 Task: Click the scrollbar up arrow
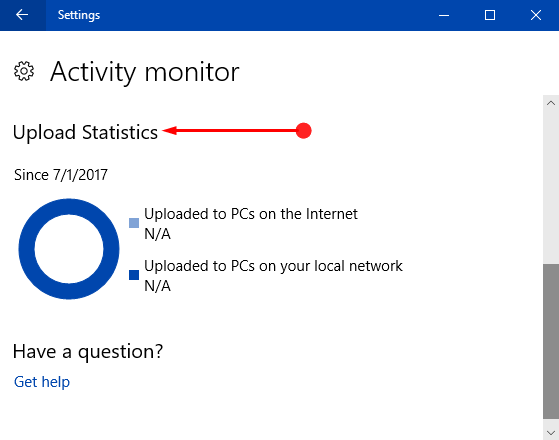[551, 103]
